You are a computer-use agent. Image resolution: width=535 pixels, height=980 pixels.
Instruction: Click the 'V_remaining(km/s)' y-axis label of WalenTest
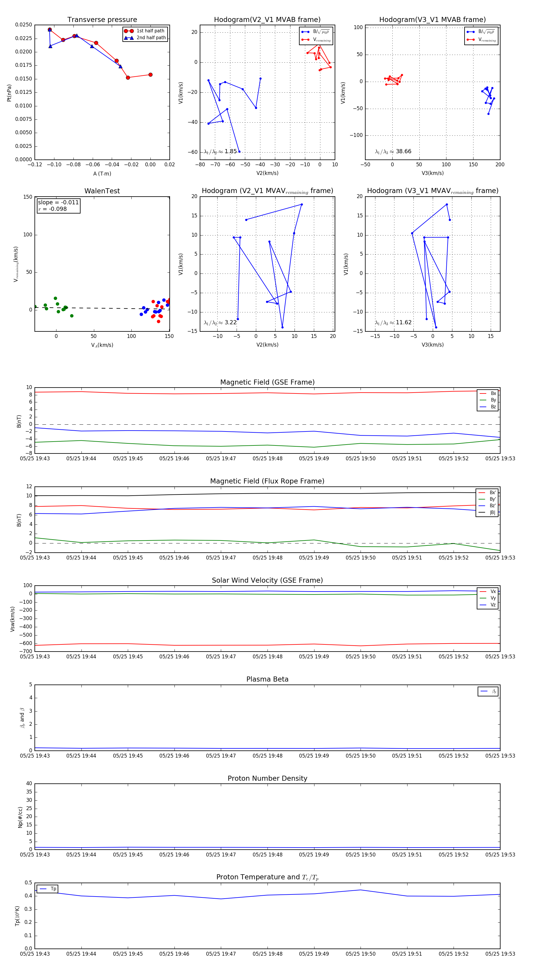16,264
